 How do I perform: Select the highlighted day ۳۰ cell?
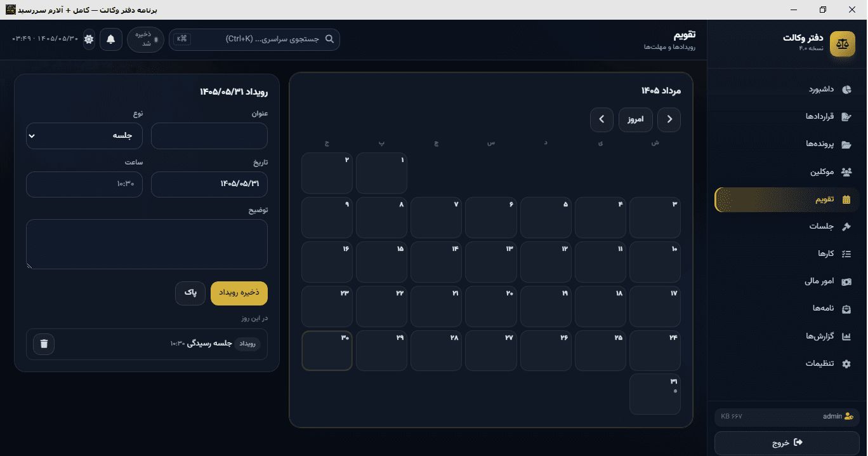327,351
